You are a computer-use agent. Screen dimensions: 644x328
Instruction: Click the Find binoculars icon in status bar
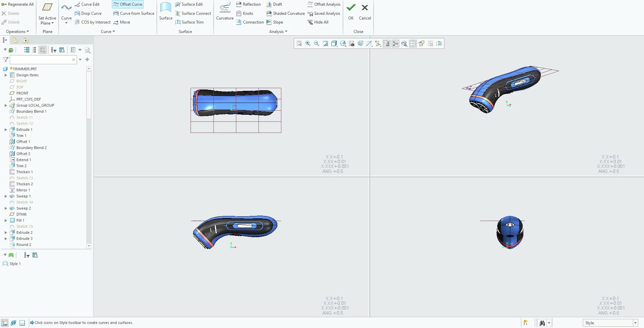click(x=542, y=323)
